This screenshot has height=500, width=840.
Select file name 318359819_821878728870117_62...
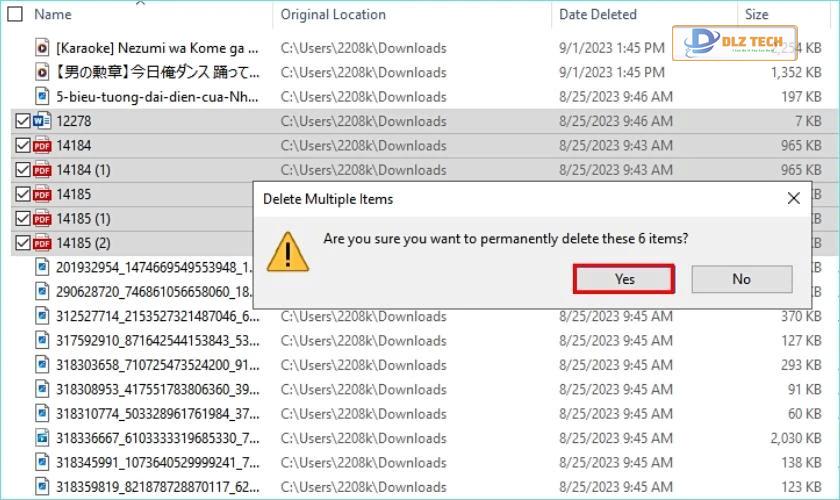tap(158, 487)
